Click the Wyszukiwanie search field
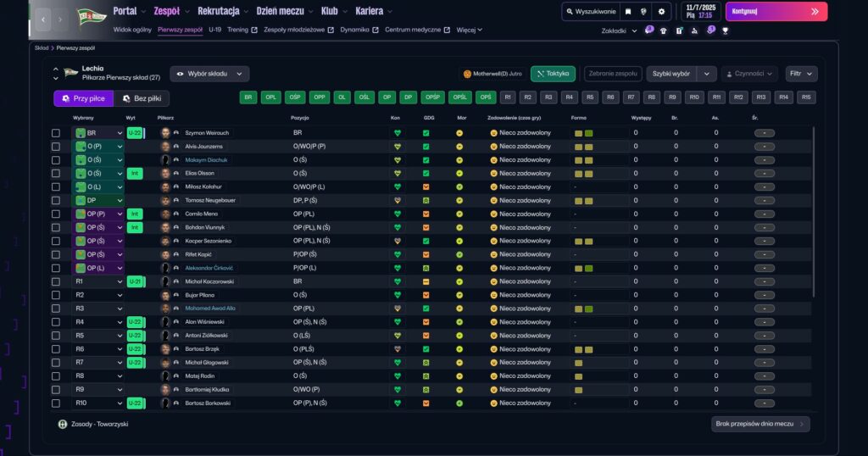Viewport: 868px width, 456px height. coord(593,12)
